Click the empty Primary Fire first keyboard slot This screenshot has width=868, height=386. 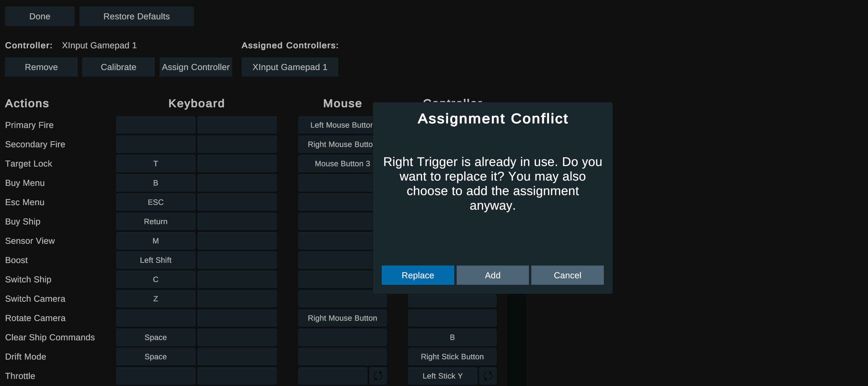pyautogui.click(x=155, y=125)
